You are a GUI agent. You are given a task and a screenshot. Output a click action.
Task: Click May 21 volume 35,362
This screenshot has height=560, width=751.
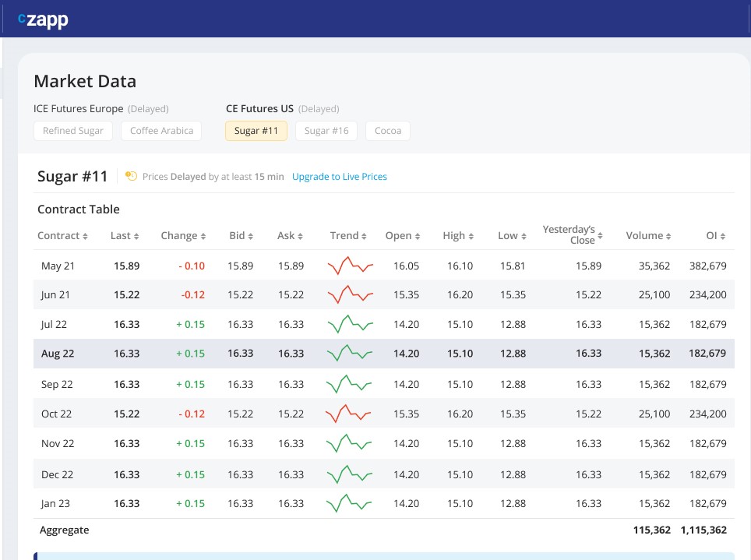coord(654,266)
